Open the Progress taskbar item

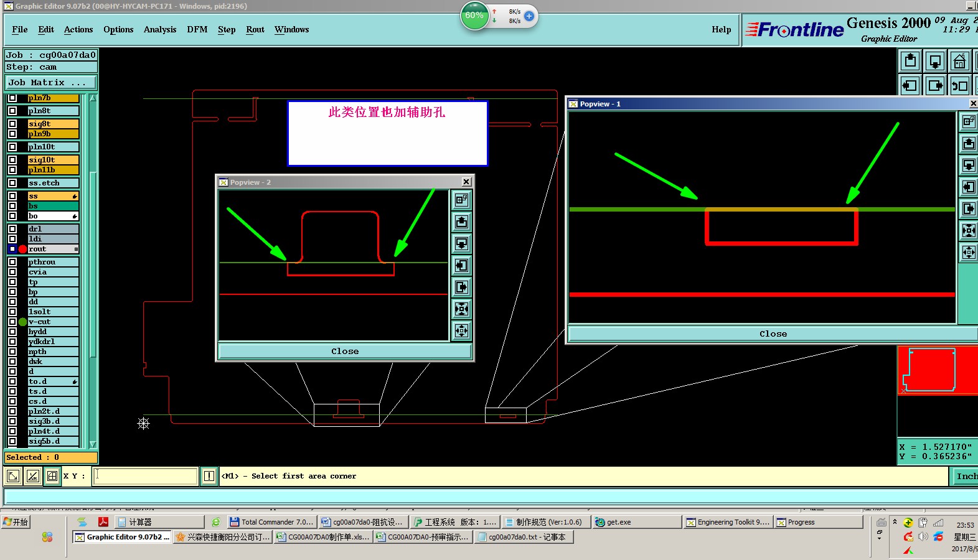pos(819,522)
